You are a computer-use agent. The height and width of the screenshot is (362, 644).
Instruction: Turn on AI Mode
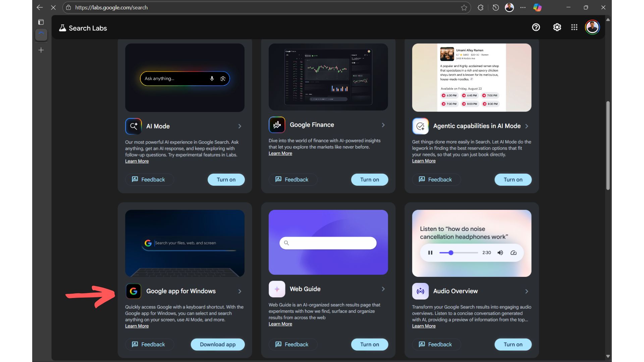click(226, 179)
